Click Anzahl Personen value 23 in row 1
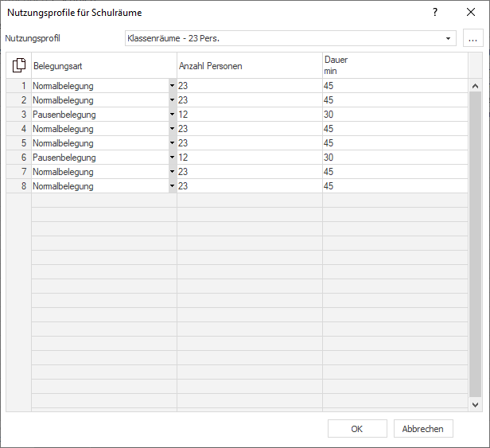The height and width of the screenshot is (448, 490). pyautogui.click(x=250, y=86)
